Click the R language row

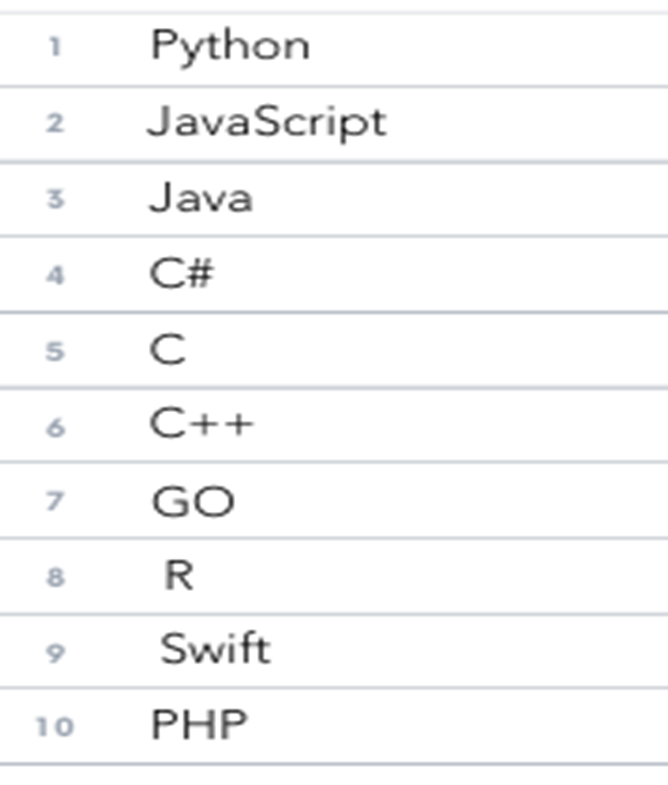coord(178,576)
